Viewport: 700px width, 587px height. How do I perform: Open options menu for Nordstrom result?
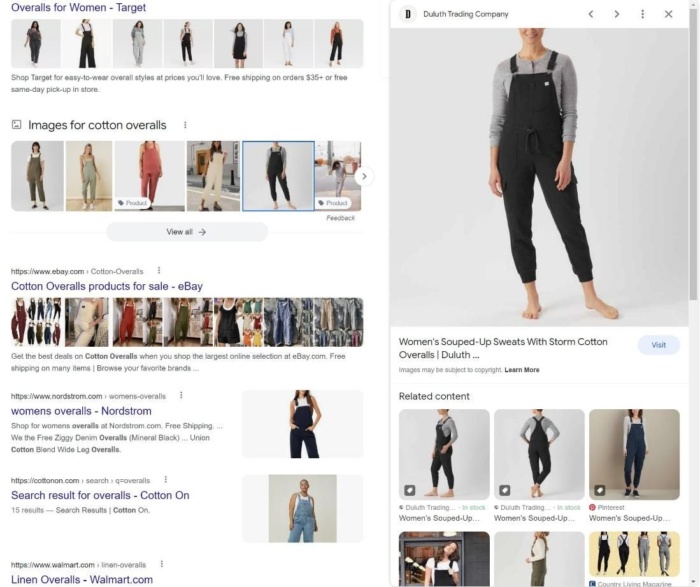click(x=181, y=395)
